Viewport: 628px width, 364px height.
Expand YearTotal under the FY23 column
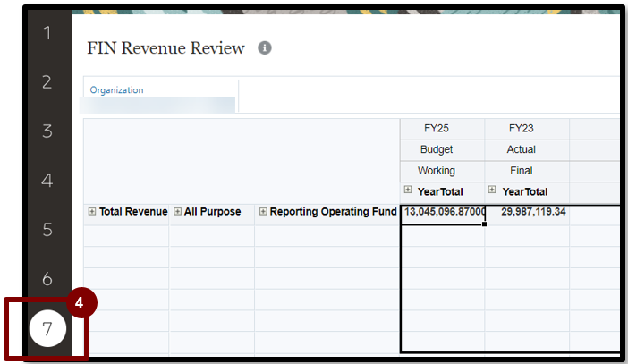(x=492, y=190)
